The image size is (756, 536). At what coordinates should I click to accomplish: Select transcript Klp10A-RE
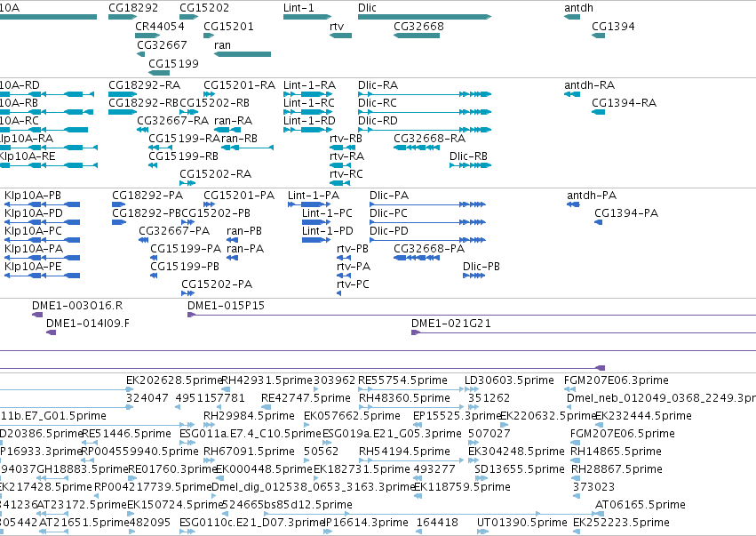pos(28,156)
